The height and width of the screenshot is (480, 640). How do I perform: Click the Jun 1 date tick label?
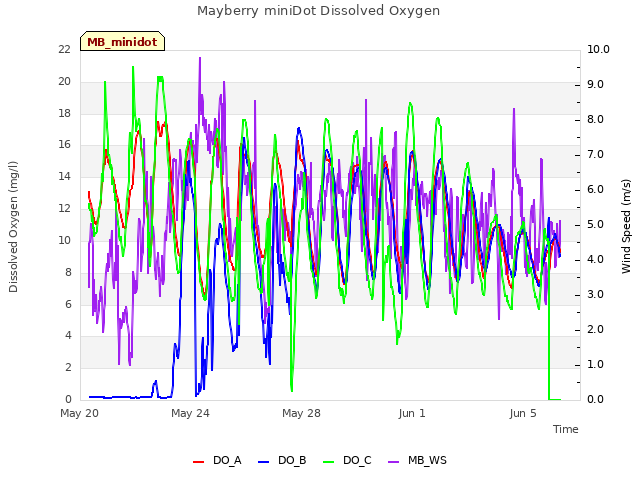coord(412,413)
